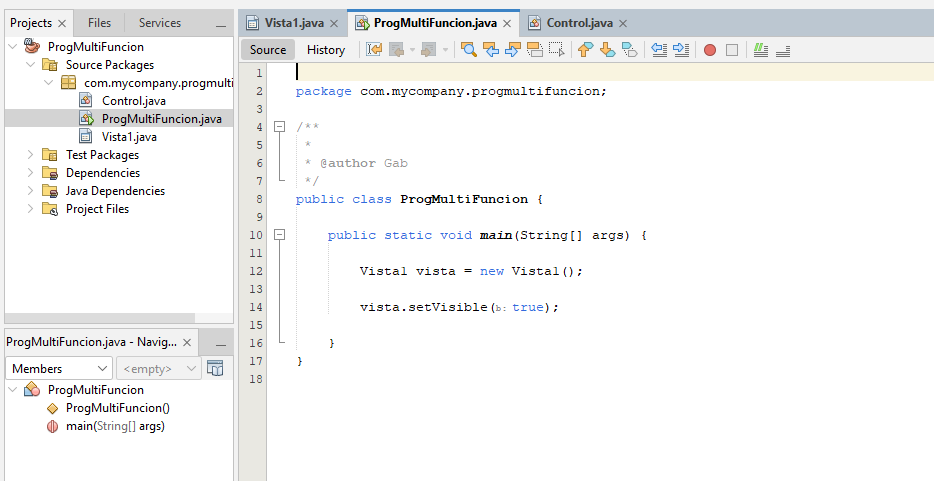
Task: Close the Control.java editor tab
Action: click(x=623, y=23)
